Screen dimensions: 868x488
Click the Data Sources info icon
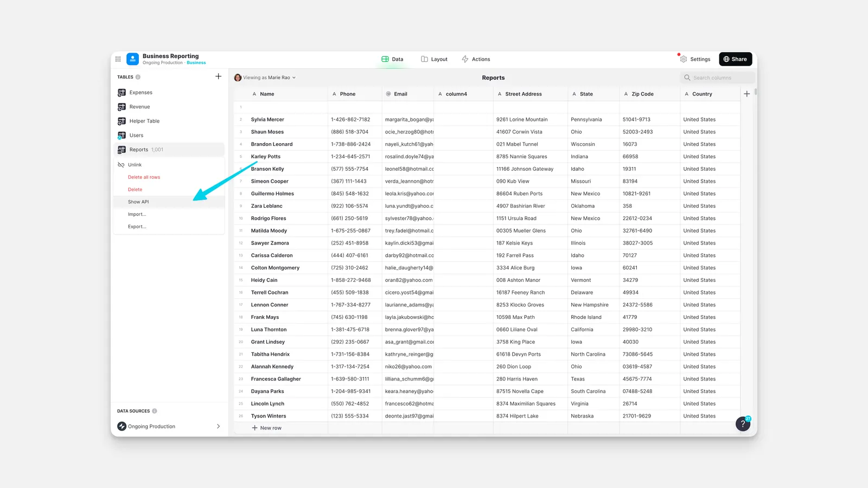click(x=155, y=411)
